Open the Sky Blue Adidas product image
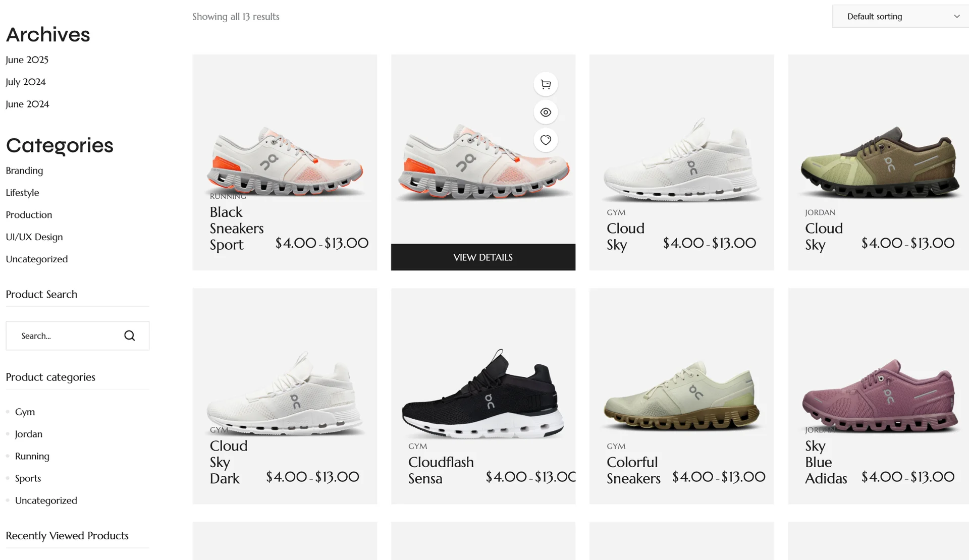Screen dimensions: 969x560 (x=878, y=396)
